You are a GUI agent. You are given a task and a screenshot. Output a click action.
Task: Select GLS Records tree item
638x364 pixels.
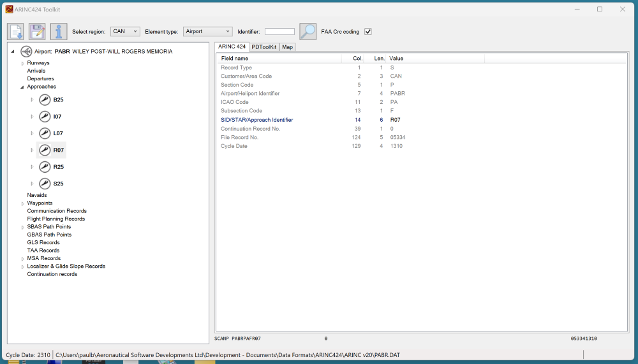tap(43, 242)
